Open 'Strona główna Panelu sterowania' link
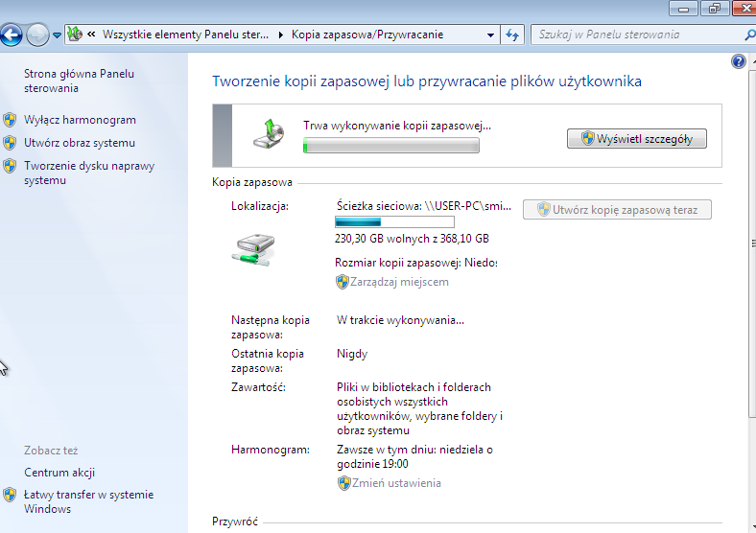Screen dimensions: 756x533 (79, 81)
